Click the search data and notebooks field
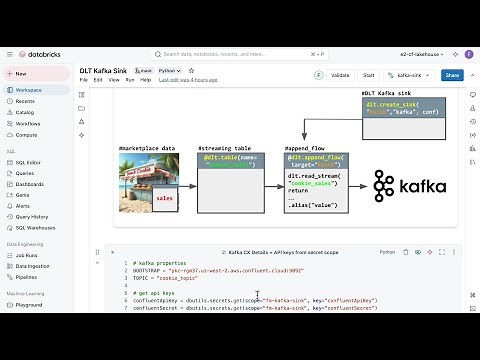The height and width of the screenshot is (360, 480). point(239,54)
